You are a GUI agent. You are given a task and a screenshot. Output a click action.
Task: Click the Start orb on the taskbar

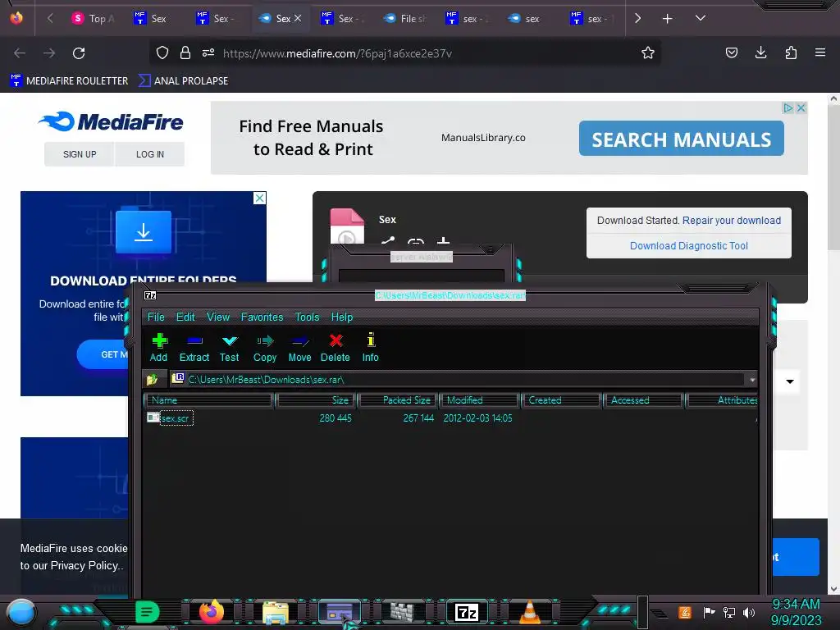pyautogui.click(x=21, y=612)
